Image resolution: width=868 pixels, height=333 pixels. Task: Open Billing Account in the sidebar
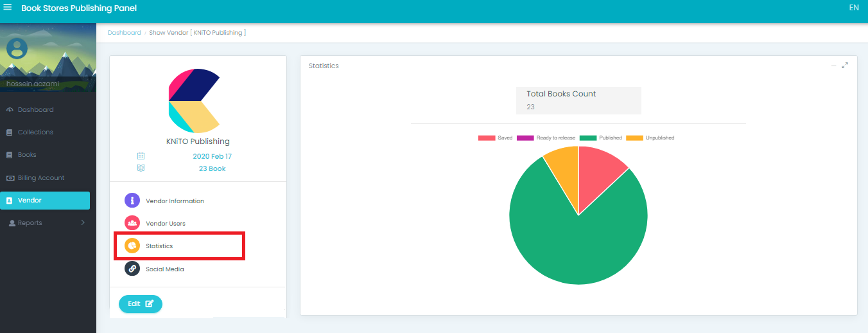40,178
